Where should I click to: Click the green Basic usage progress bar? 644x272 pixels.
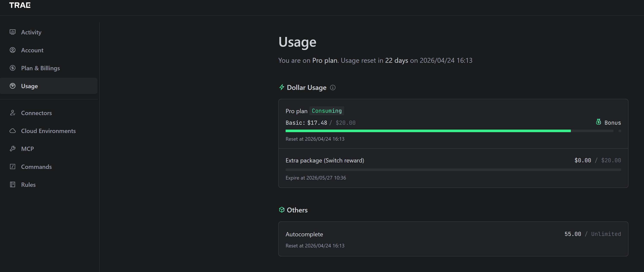(428, 131)
